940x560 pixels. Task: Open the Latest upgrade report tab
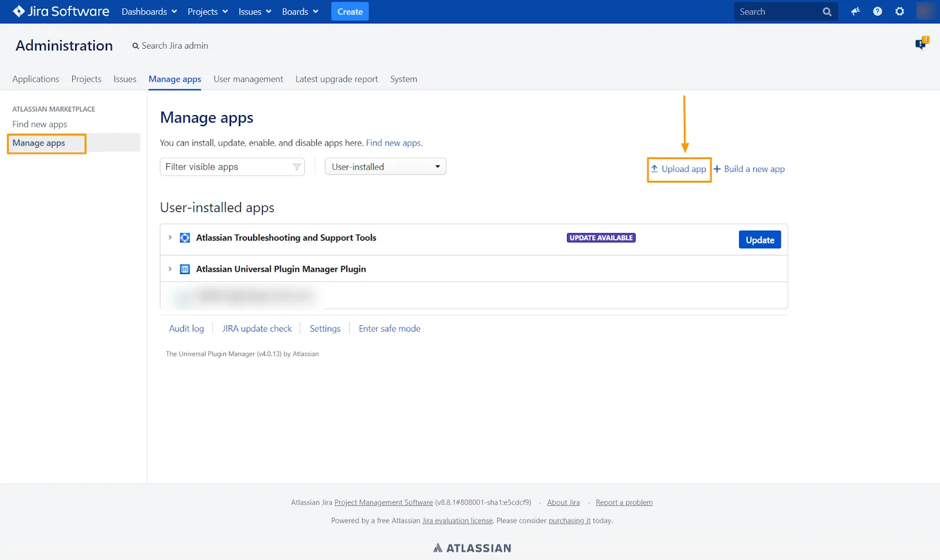(x=337, y=79)
